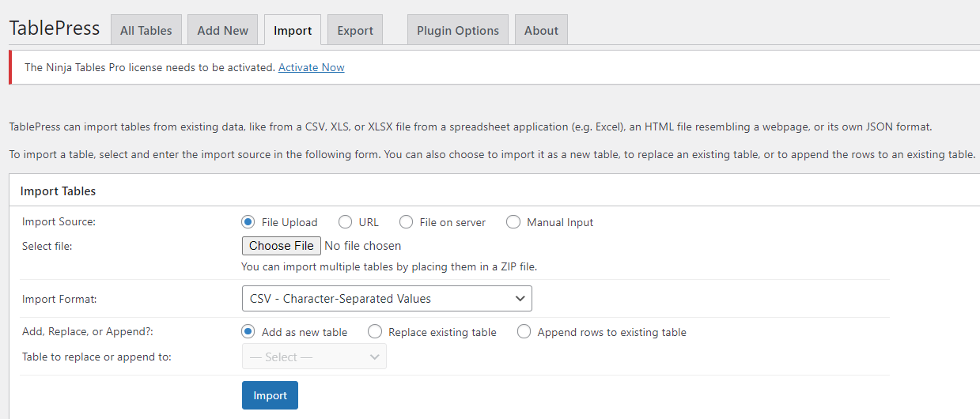Select File Upload as import source
The width and height of the screenshot is (980, 419).
248,222
